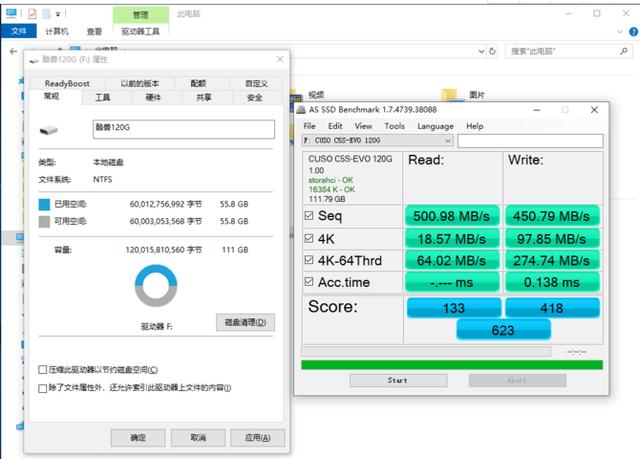Switch to the ReadyBoost tab

point(67,83)
